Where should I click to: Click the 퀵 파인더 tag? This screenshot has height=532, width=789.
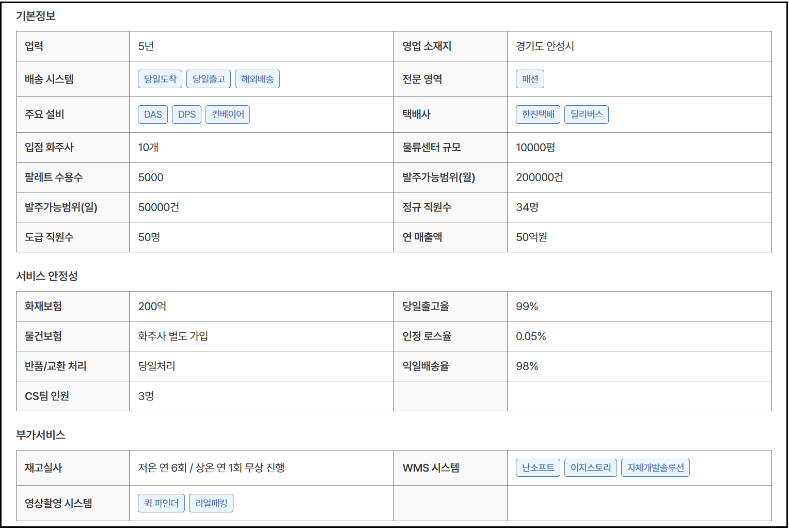[161, 503]
